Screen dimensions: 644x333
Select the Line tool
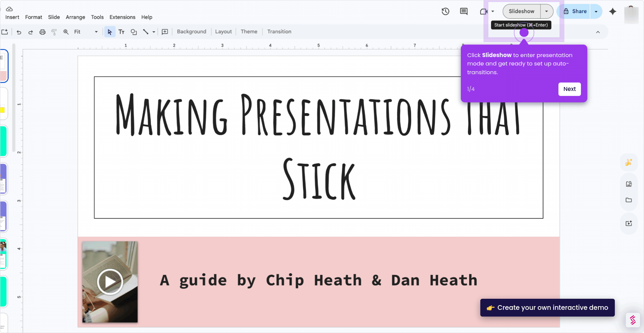(146, 32)
